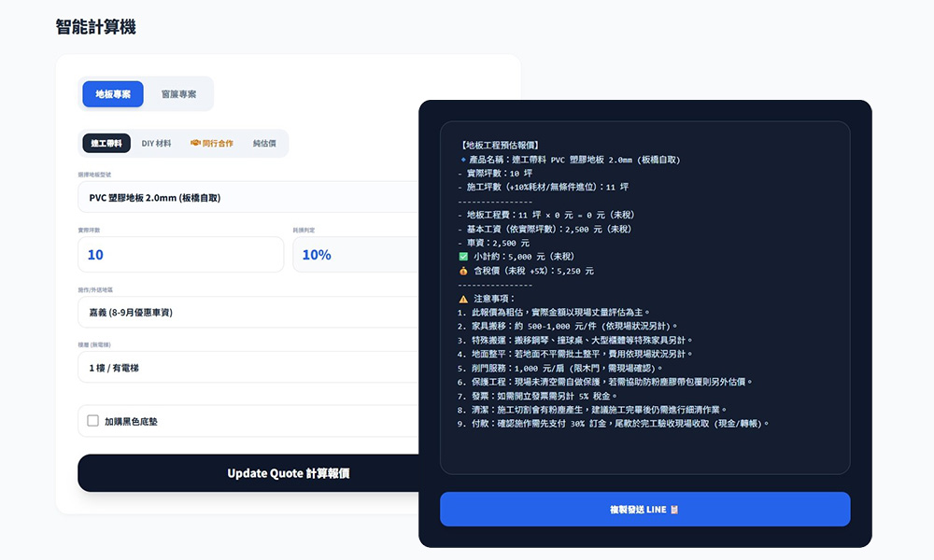The image size is (934, 560).
Task: Click the 小計約：5,000 元 (未稅) text
Action: pyautogui.click(x=524, y=257)
